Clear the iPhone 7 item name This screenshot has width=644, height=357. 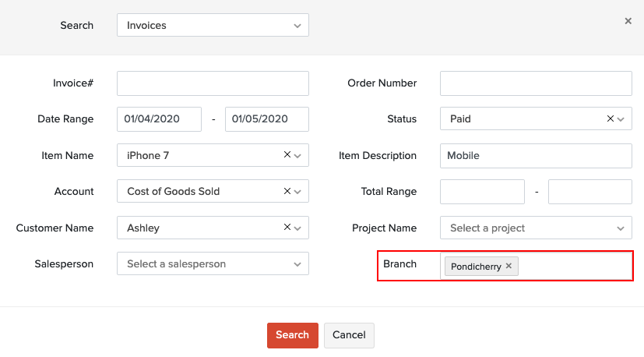[287, 155]
